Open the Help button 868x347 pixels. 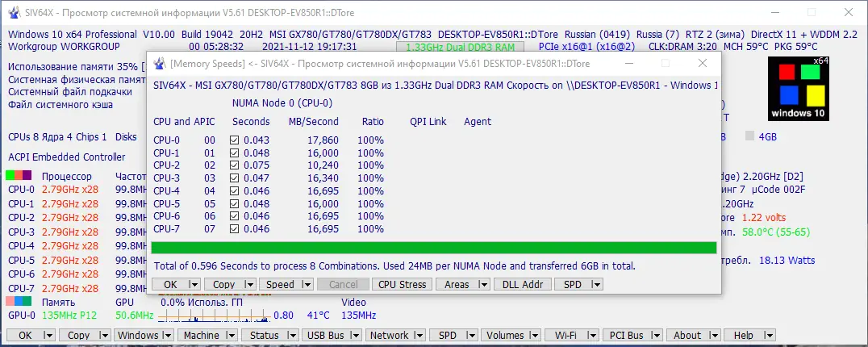click(749, 336)
